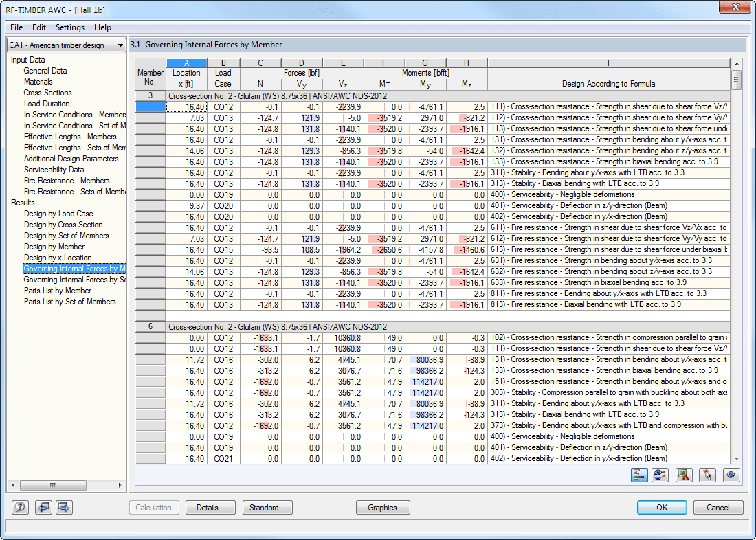The height and width of the screenshot is (540, 756).
Task: Click the 14.06 location cell in the Member 3 CO13 row for formula 132
Action: tap(186, 151)
